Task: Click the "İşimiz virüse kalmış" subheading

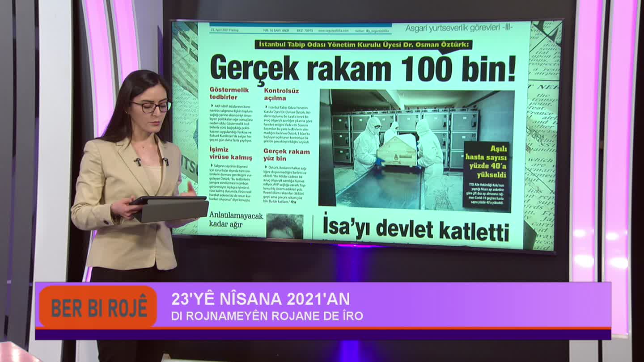Action: point(231,153)
